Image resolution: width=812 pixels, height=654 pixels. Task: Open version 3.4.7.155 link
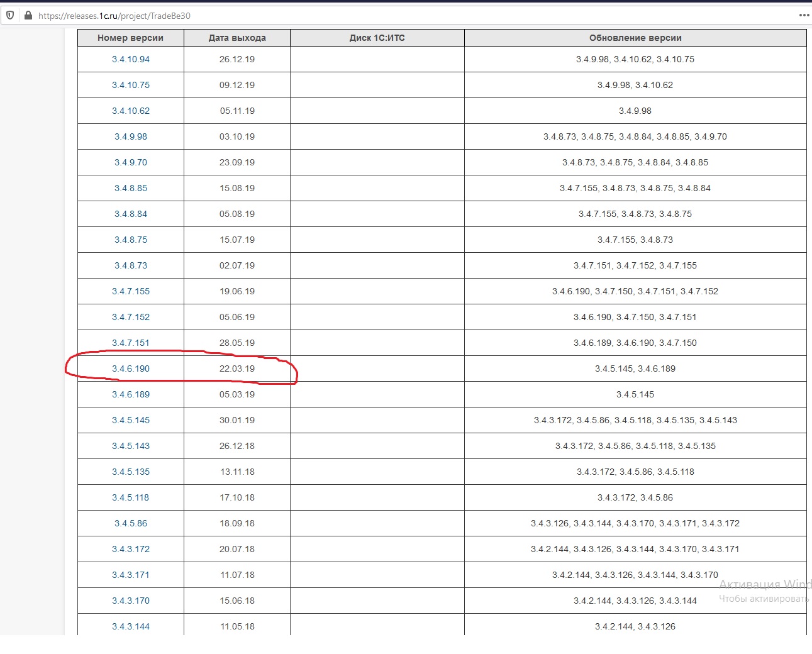coord(131,291)
